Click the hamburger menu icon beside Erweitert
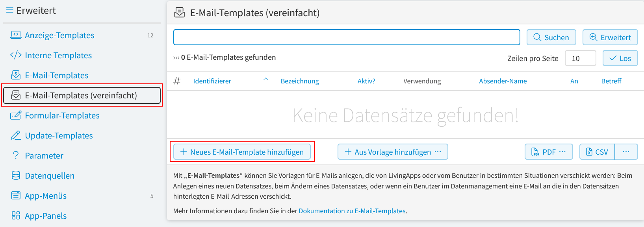Viewport: 644px width, 227px height. coord(9,10)
